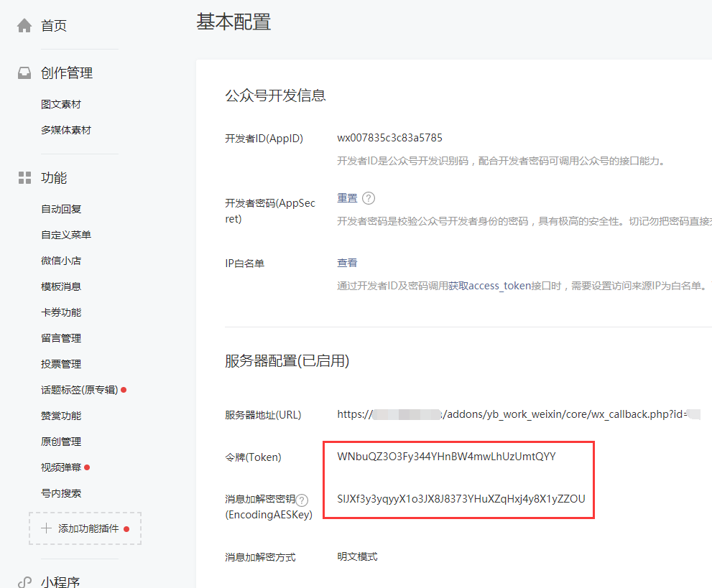Click the link icon beside 小程序

[x=24, y=582]
